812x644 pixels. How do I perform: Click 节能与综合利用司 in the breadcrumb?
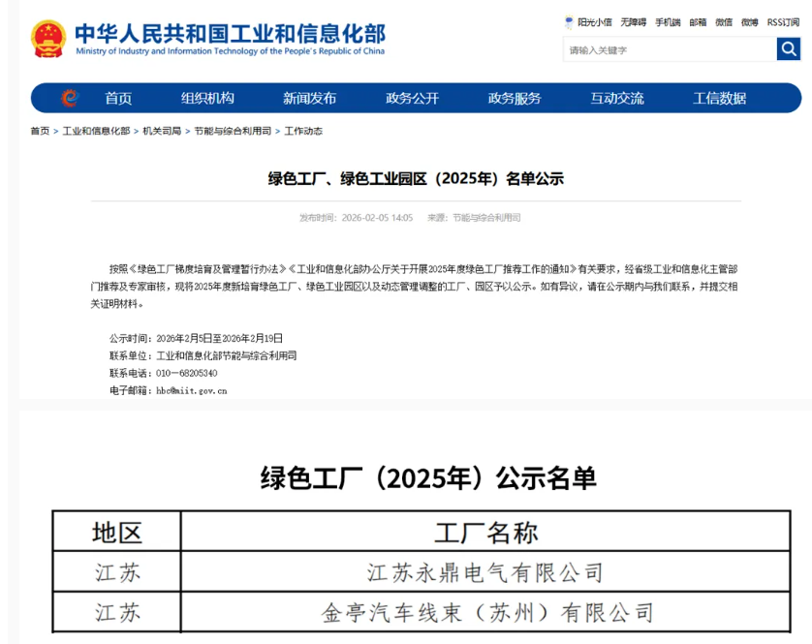pyautogui.click(x=233, y=131)
